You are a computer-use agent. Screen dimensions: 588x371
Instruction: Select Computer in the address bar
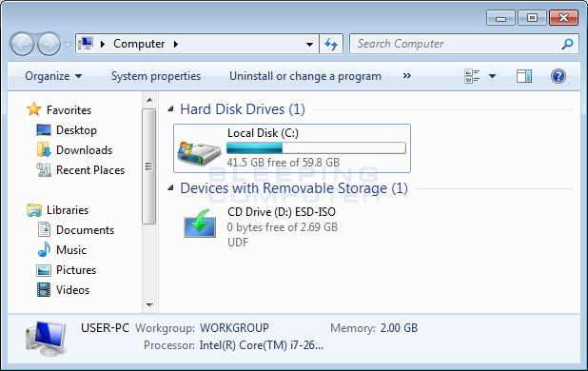pyautogui.click(x=139, y=44)
